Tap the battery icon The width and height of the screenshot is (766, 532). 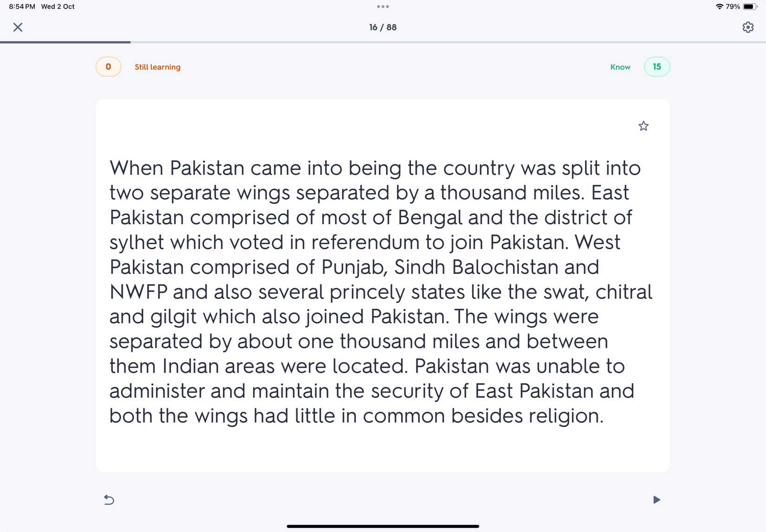point(749,6)
